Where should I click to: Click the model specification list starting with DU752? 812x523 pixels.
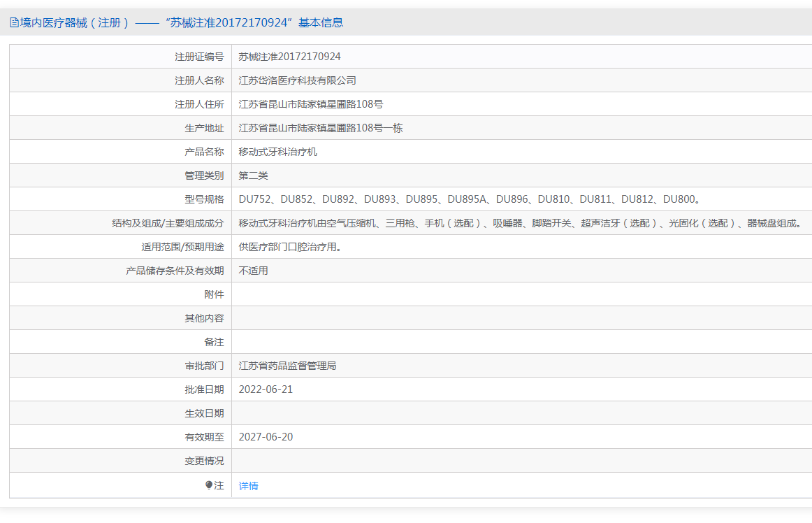point(470,199)
